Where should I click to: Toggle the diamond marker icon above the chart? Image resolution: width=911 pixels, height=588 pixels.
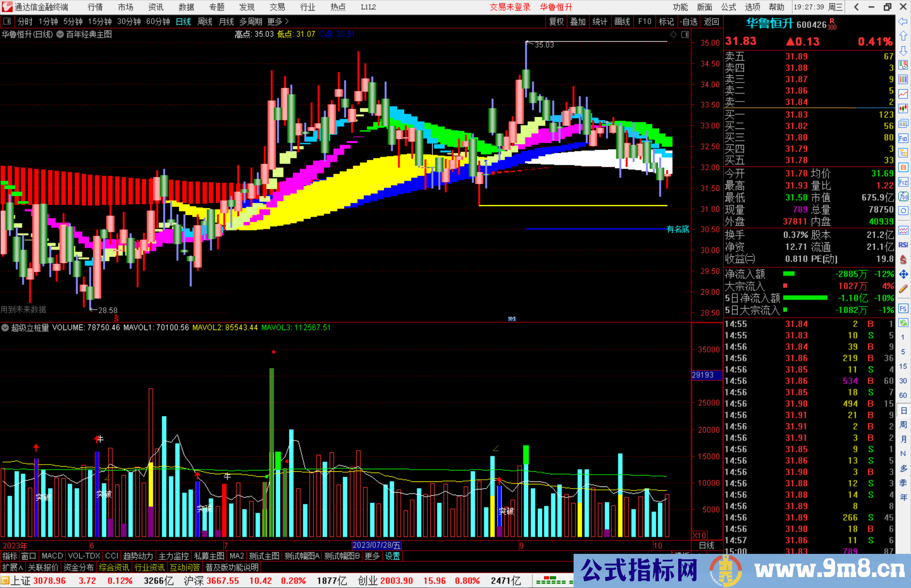[x=674, y=35]
